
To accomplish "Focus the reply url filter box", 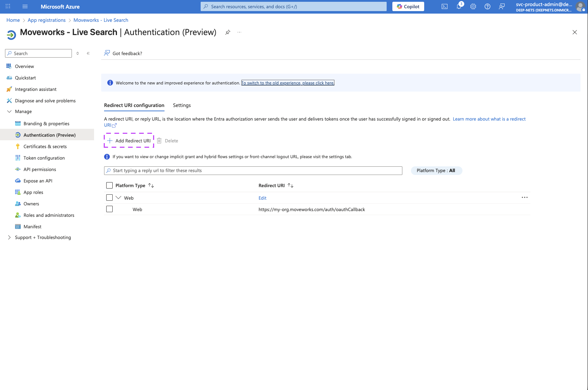I will point(253,171).
